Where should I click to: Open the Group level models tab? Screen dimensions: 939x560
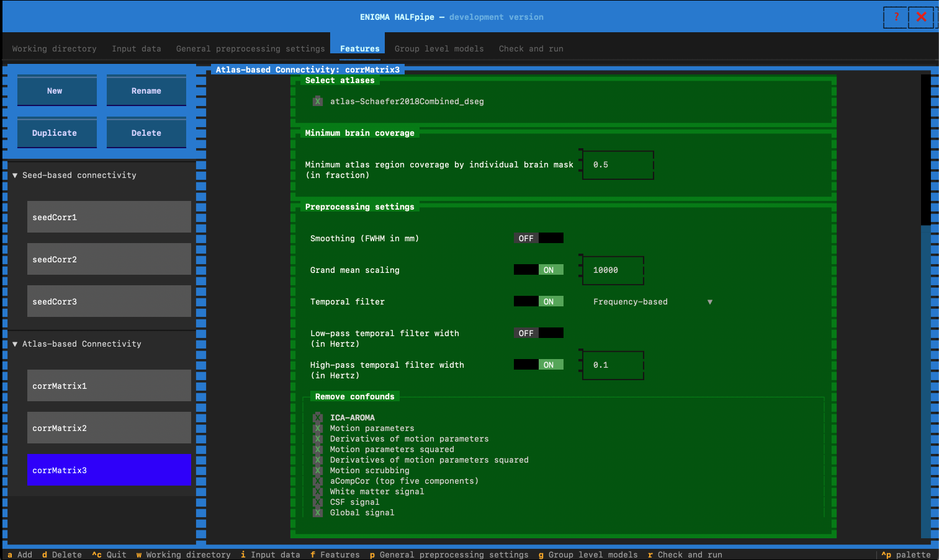tap(439, 48)
